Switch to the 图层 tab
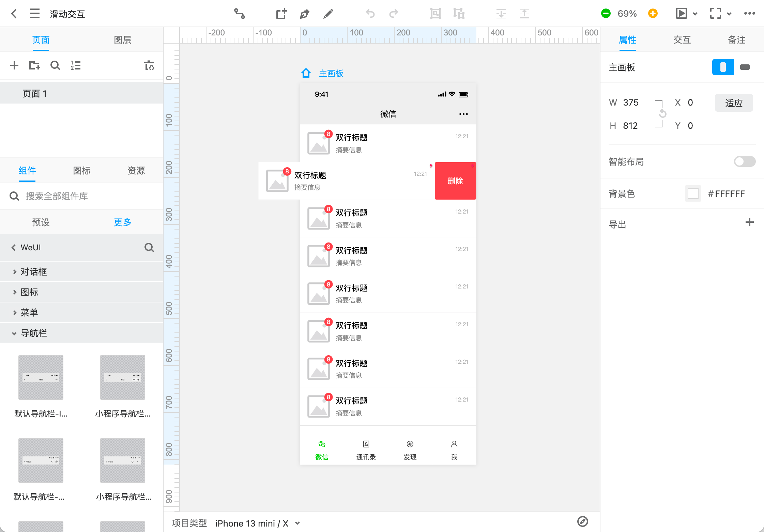This screenshot has height=532, width=764. [x=123, y=40]
